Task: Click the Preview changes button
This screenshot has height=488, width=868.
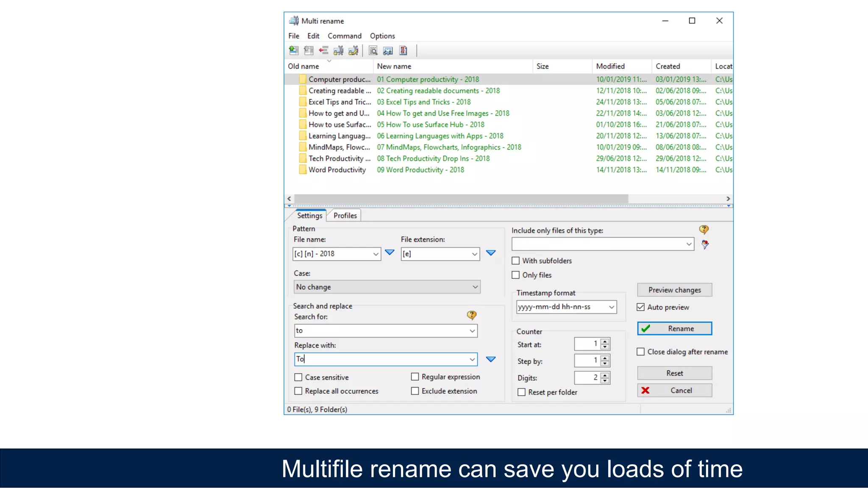Action: click(x=674, y=290)
